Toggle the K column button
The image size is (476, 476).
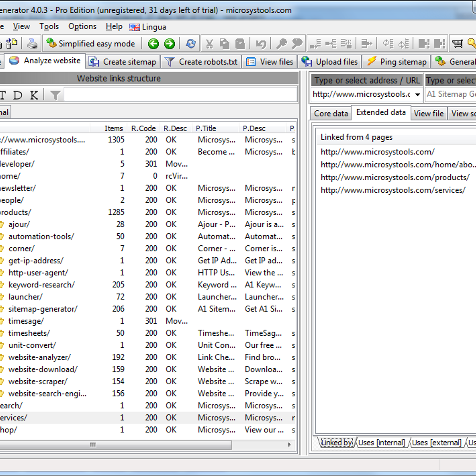click(34, 95)
